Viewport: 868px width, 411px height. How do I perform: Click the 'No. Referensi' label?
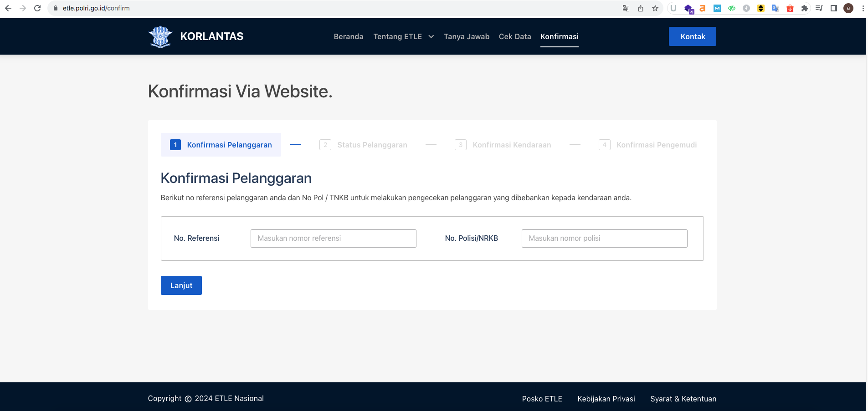coord(197,238)
